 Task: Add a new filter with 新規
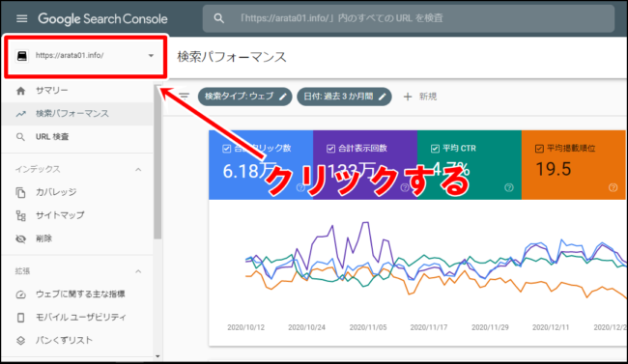pos(419,97)
